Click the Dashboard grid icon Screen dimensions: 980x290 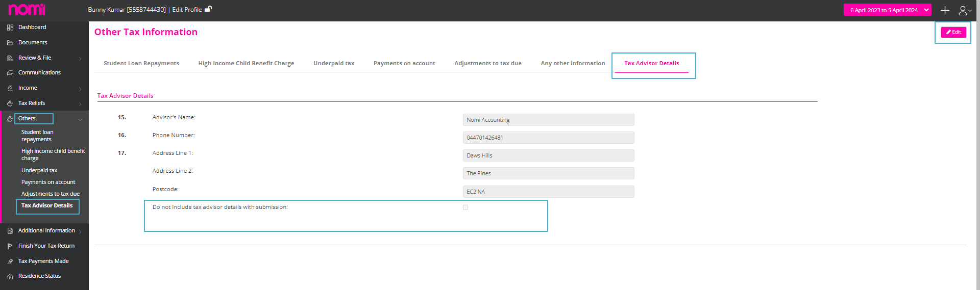click(10, 28)
